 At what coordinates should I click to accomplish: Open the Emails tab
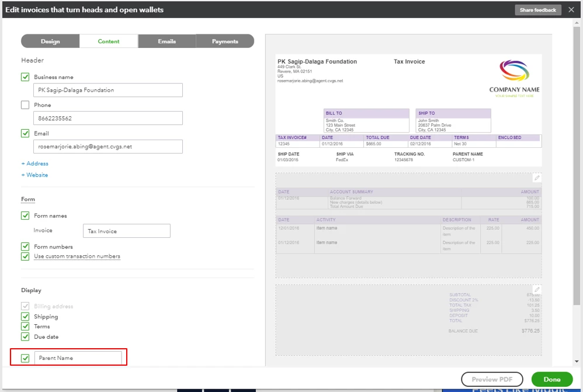(x=167, y=41)
